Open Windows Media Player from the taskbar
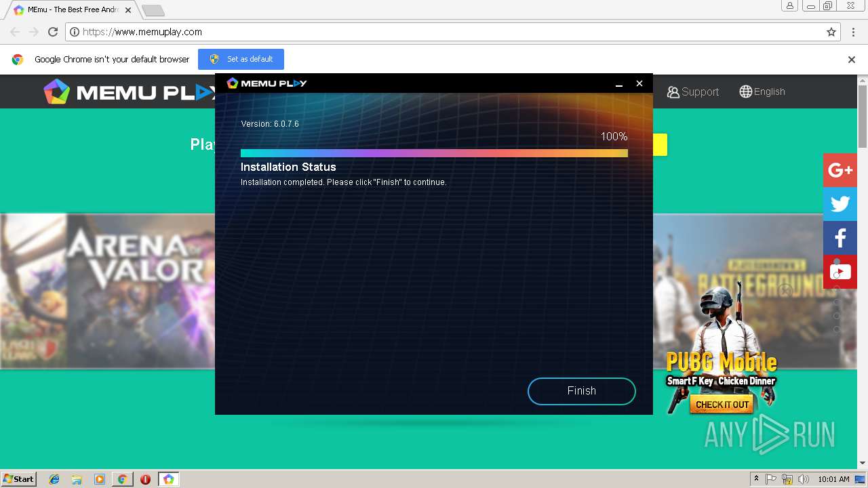868x488 pixels. coord(100,479)
